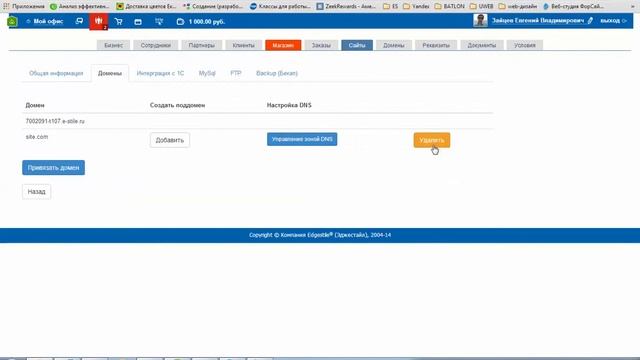The height and width of the screenshot is (360, 640).
Task: Open the Yandex bookmarks folder
Action: (416, 6)
